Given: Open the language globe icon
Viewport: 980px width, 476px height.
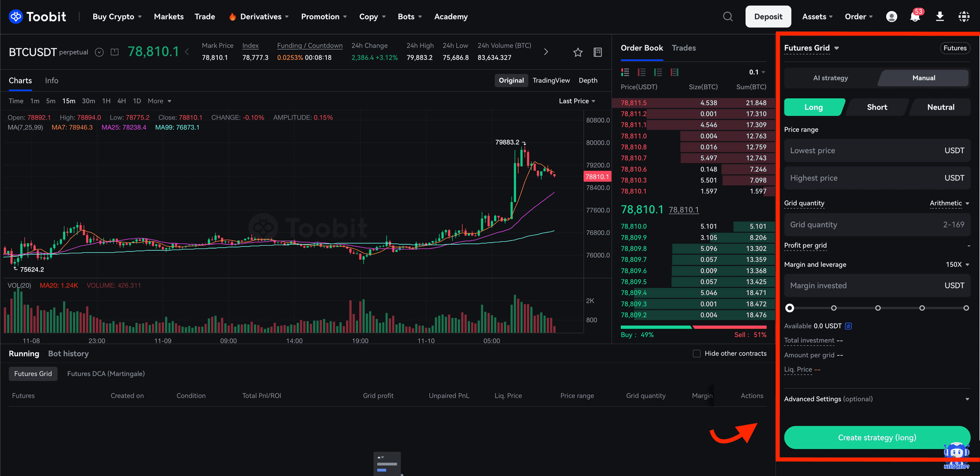Looking at the screenshot, I should coord(964,17).
